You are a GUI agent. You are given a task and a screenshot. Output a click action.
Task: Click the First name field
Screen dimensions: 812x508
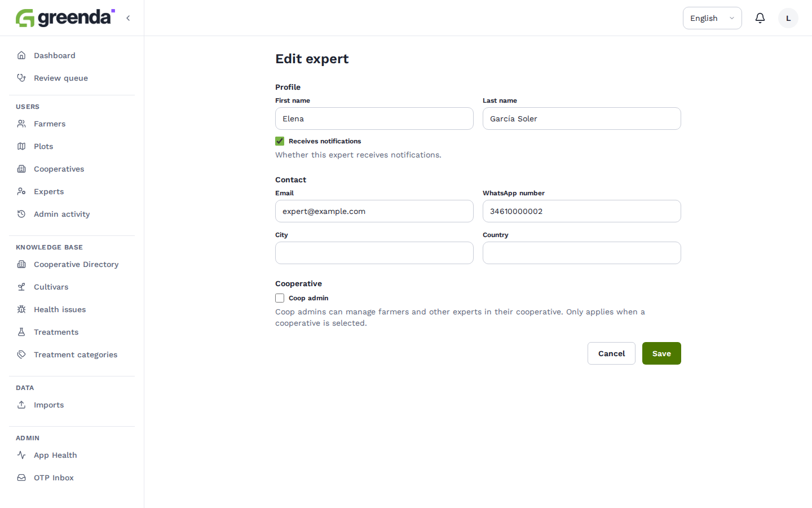click(374, 119)
